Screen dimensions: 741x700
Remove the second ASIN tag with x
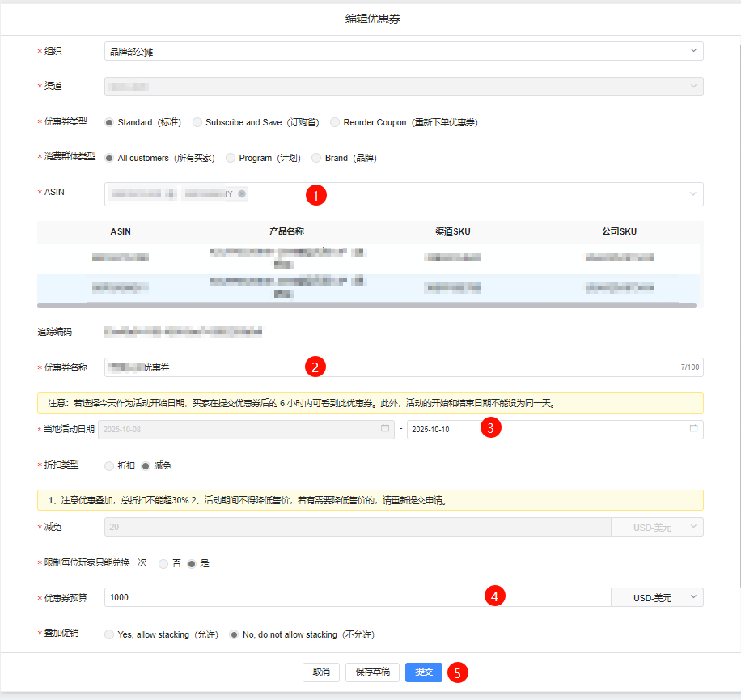(x=242, y=194)
